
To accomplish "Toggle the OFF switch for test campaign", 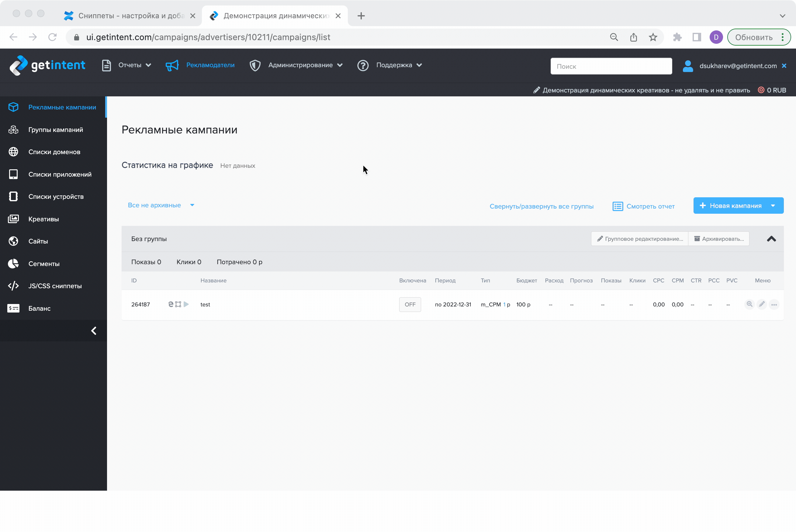I will [410, 304].
